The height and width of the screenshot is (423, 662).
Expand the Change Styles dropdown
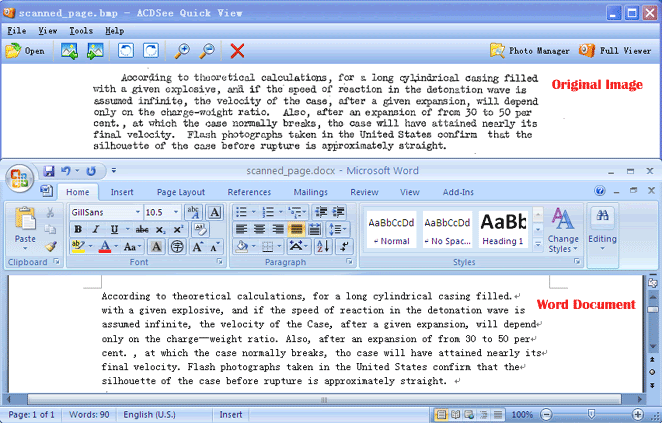coord(563,230)
